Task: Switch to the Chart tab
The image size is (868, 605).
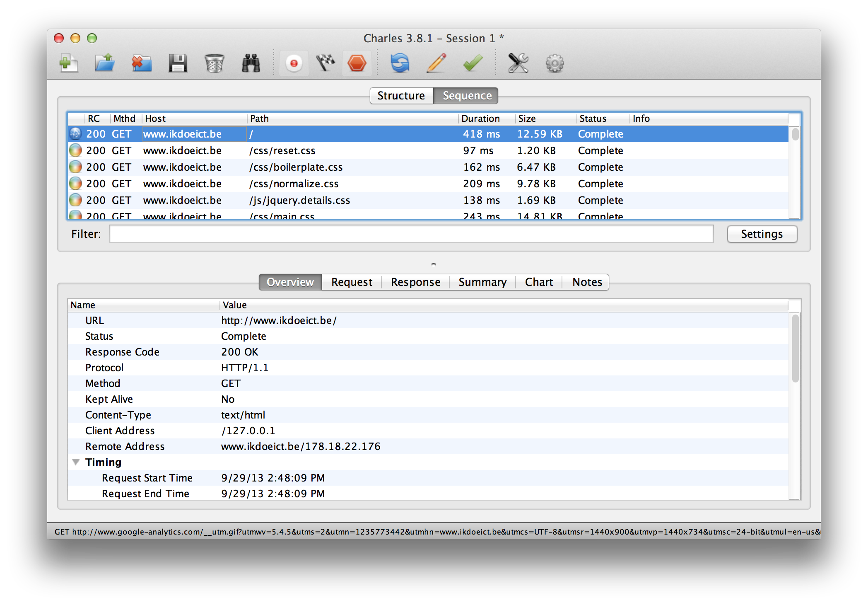Action: point(538,282)
